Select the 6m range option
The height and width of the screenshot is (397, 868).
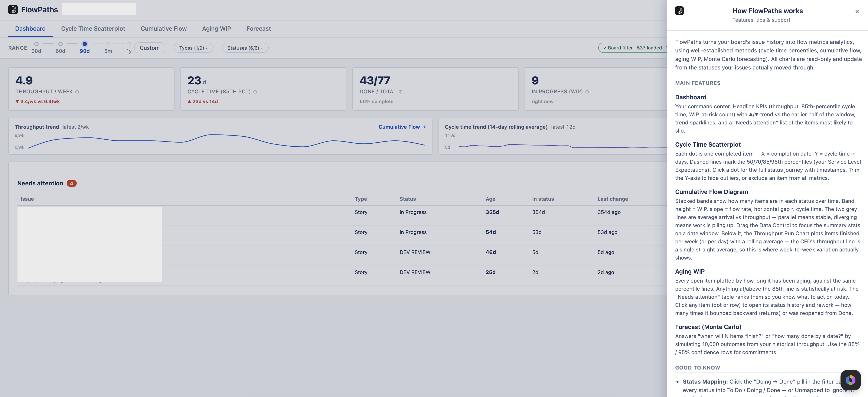coord(108,48)
